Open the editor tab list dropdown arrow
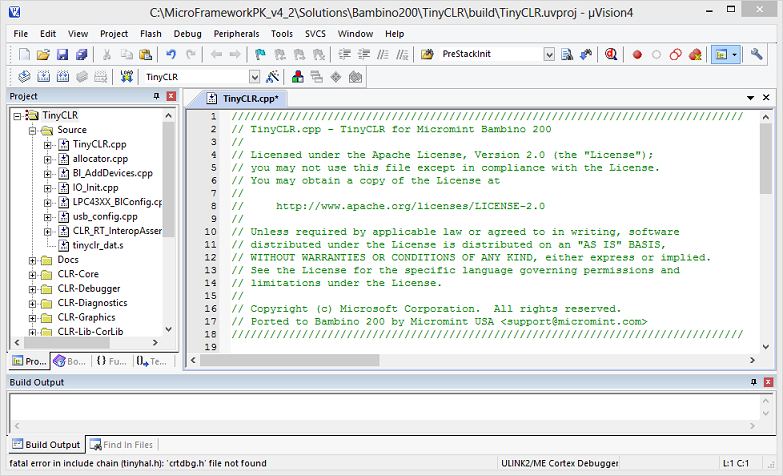Image resolution: width=783 pixels, height=476 pixels. coord(750,98)
